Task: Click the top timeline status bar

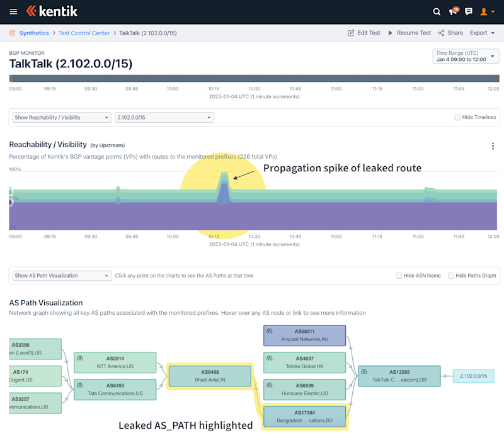Action: (254, 78)
